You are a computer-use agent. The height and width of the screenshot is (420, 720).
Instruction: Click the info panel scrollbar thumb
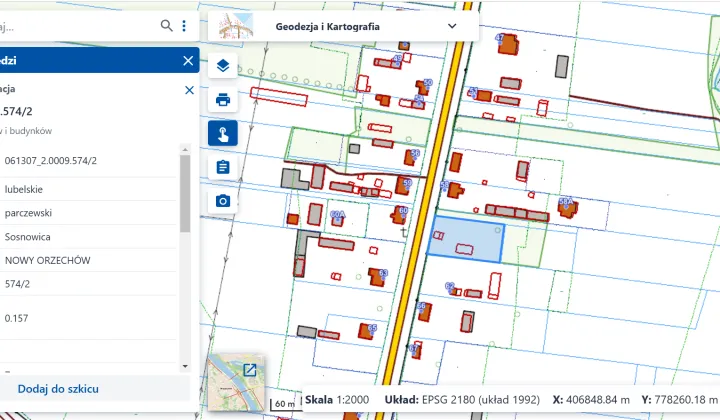click(185, 193)
